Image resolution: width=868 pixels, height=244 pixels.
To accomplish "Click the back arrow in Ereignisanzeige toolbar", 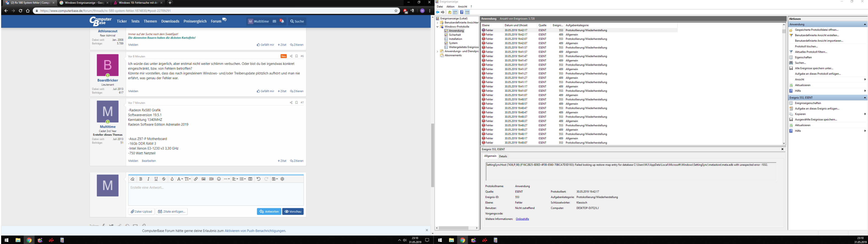I will point(438,12).
